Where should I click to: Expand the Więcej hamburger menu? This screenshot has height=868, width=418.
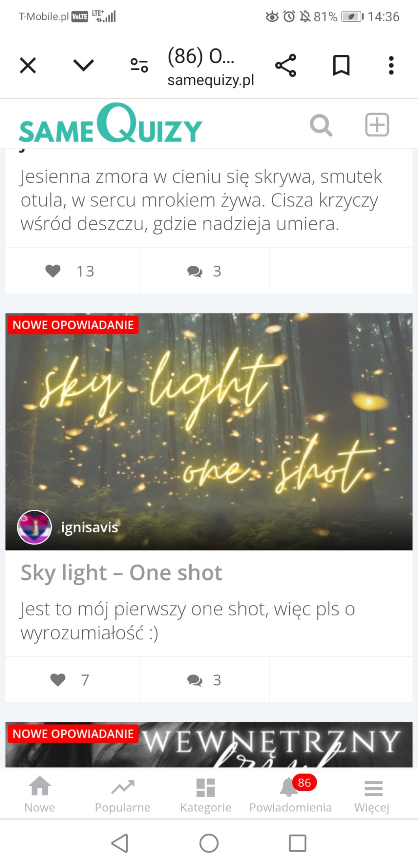[372, 794]
